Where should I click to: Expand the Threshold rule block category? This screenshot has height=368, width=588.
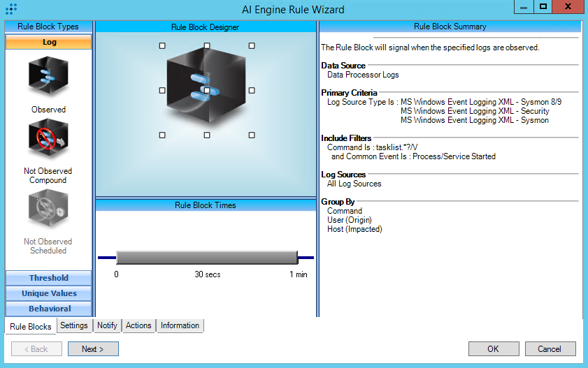click(49, 278)
